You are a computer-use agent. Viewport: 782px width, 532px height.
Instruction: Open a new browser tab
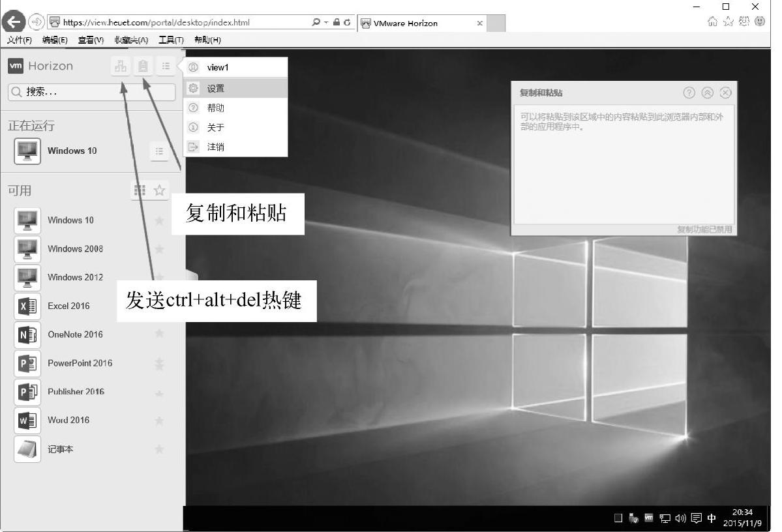[x=496, y=23]
